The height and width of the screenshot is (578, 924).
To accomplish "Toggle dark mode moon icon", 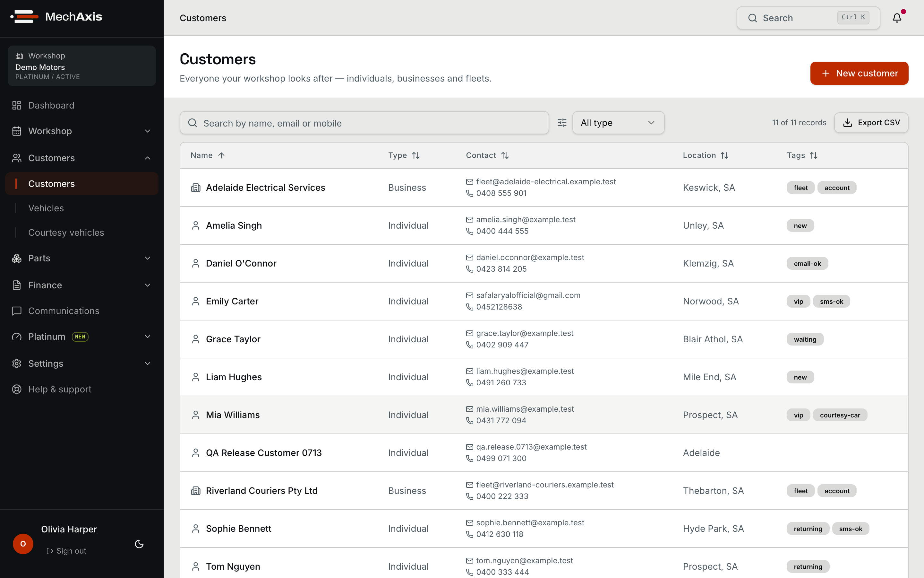I will pyautogui.click(x=139, y=544).
